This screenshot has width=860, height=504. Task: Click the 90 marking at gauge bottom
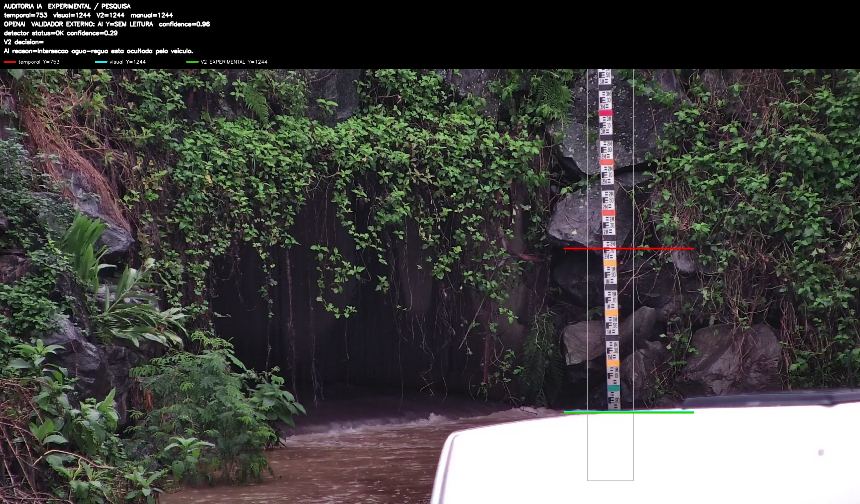coord(614,400)
